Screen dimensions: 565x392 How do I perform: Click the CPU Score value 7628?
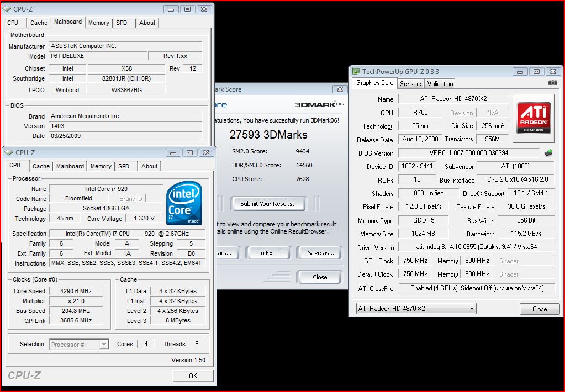pos(302,179)
